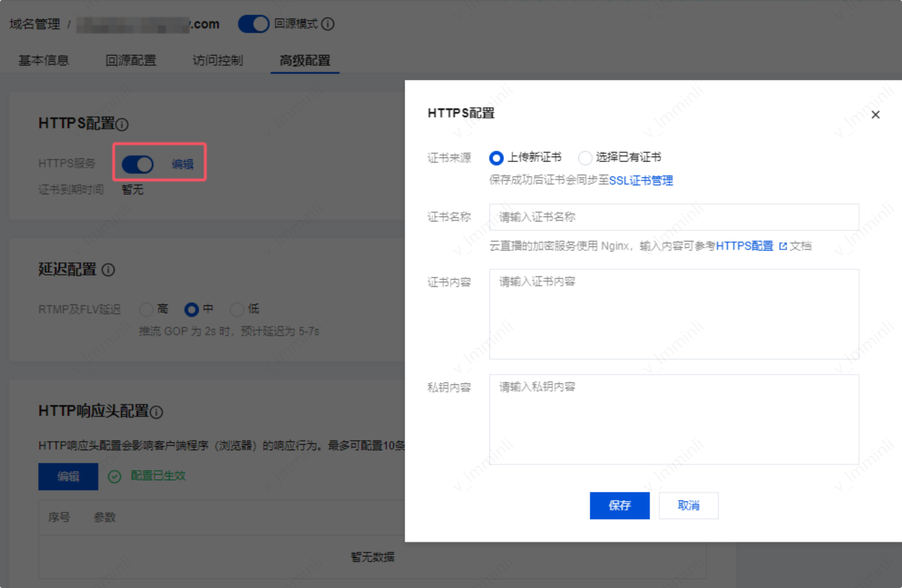Close the HTTPS配置 dialog with X
This screenshot has height=588, width=902.
(875, 115)
